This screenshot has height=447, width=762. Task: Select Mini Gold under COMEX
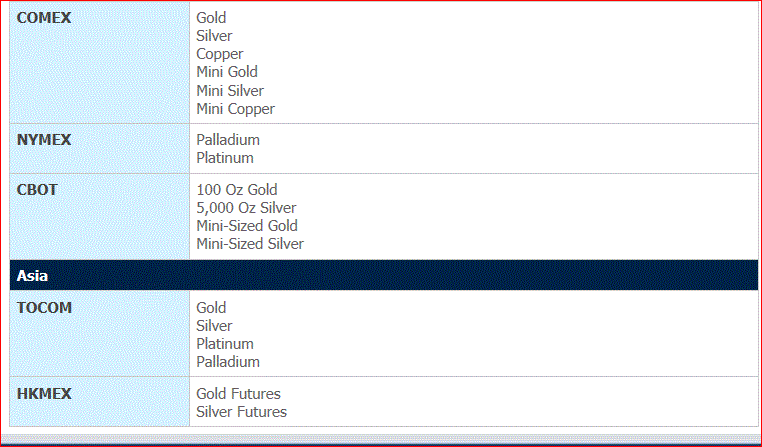[x=227, y=72]
